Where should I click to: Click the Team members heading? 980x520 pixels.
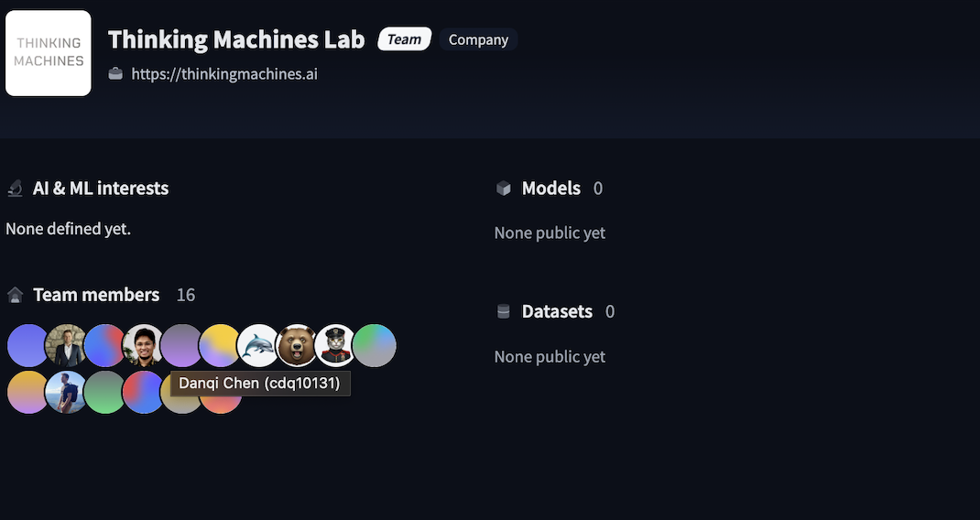point(96,295)
